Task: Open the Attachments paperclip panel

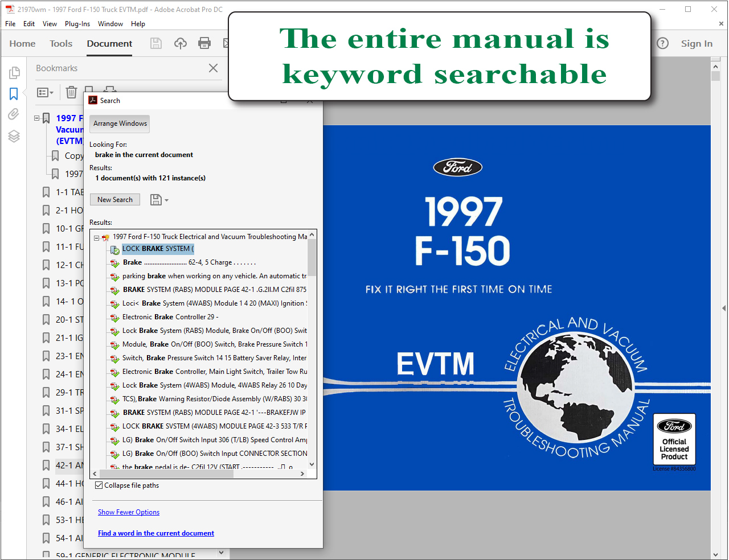Action: 14,114
